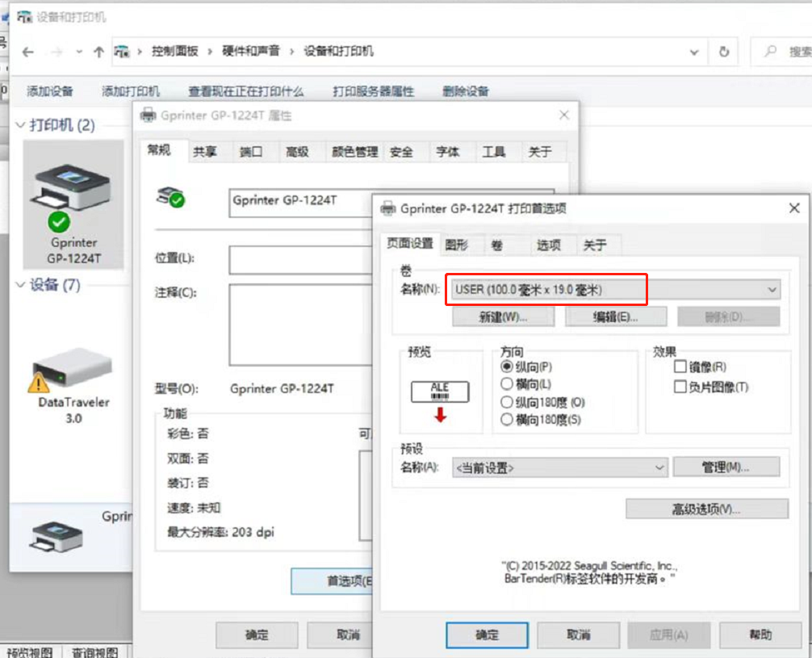
Task: Click the 新建(W) button
Action: pos(503,316)
